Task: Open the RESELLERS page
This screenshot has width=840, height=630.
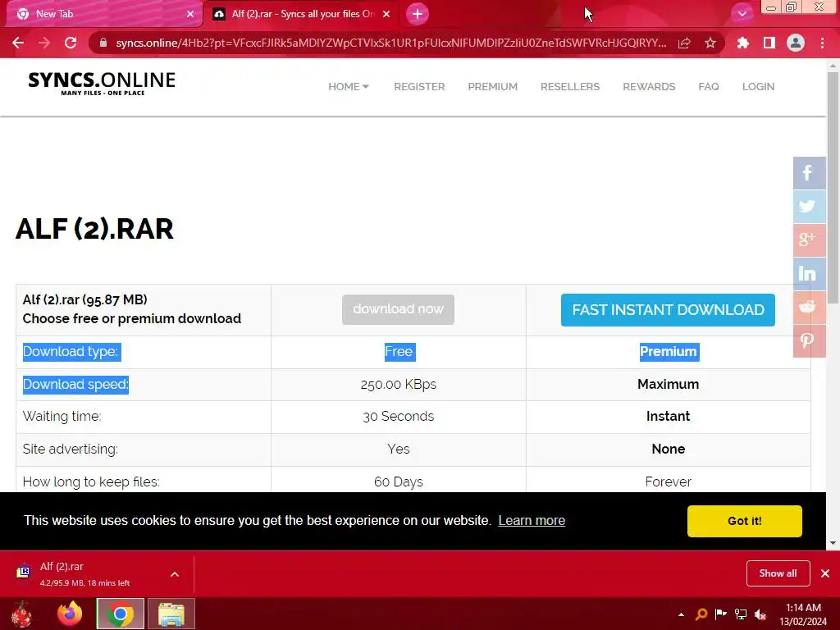Action: tap(570, 87)
